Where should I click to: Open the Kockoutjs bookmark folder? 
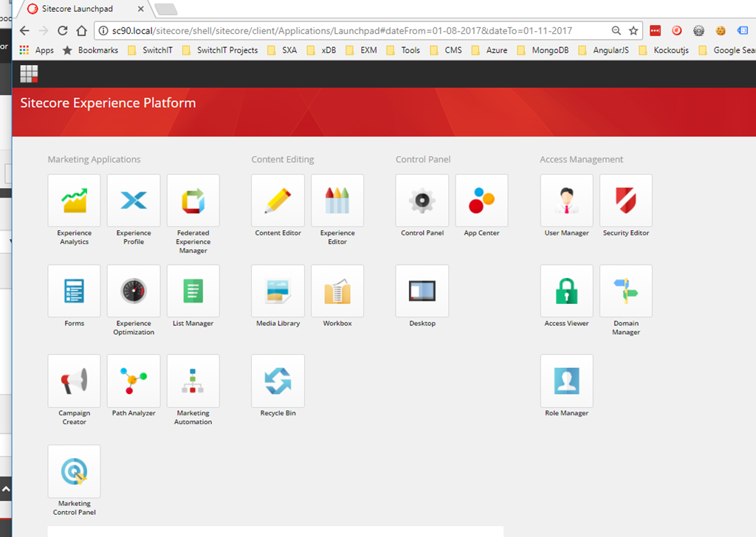coord(664,50)
